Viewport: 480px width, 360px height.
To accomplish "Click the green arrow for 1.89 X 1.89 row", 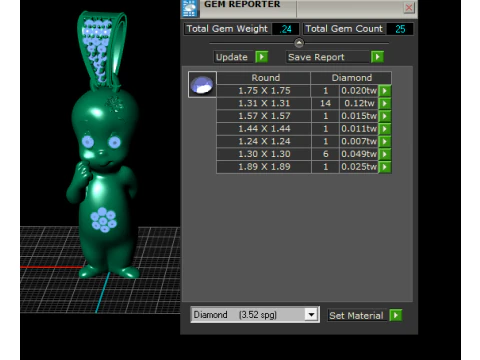I will coord(385,167).
